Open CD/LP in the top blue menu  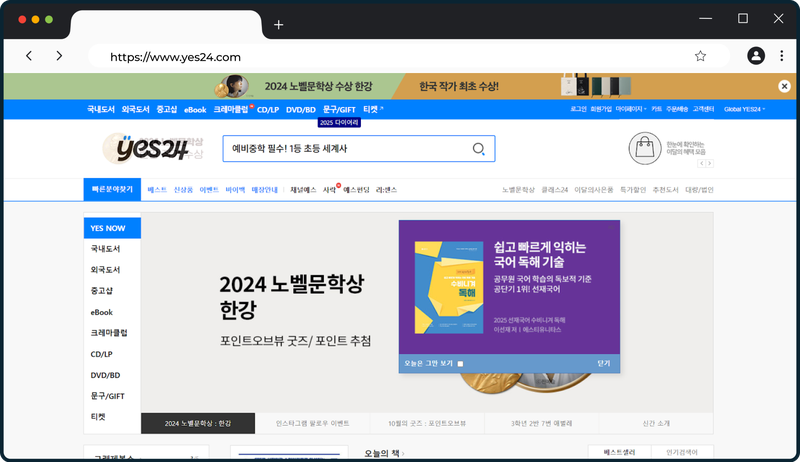[x=268, y=110]
